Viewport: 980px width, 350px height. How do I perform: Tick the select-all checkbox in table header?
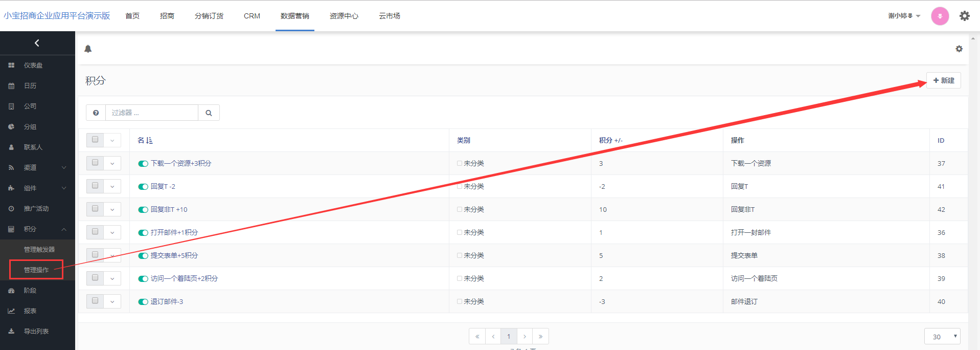[x=95, y=140]
